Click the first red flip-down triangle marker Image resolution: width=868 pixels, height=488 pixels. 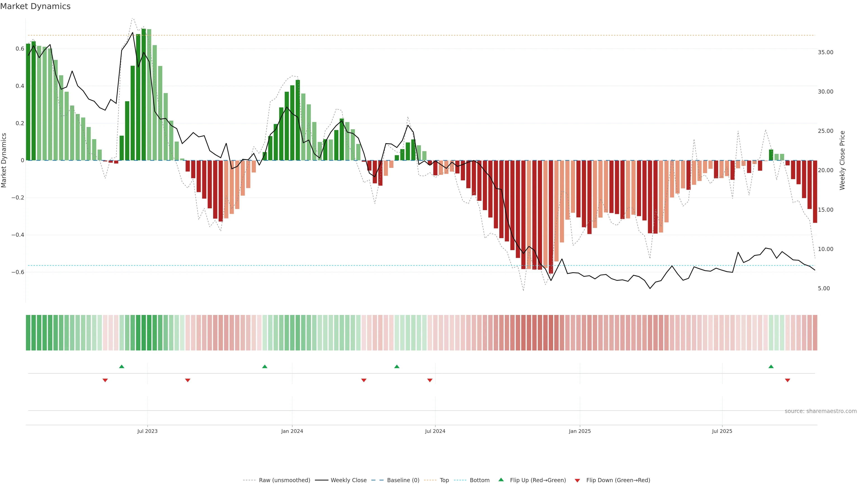coord(105,380)
